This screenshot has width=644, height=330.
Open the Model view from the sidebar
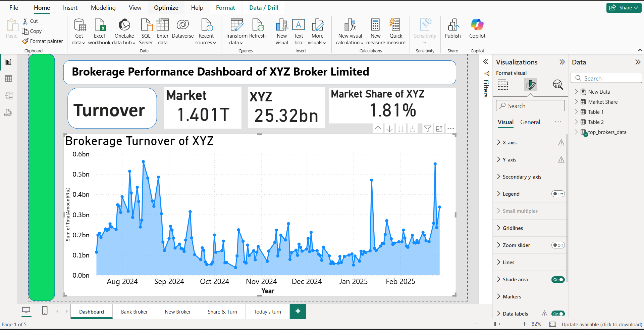(x=8, y=95)
